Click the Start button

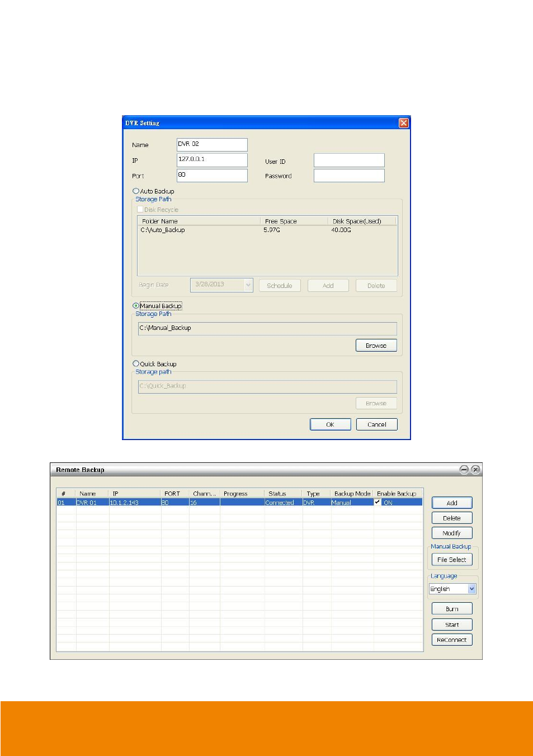(452, 624)
